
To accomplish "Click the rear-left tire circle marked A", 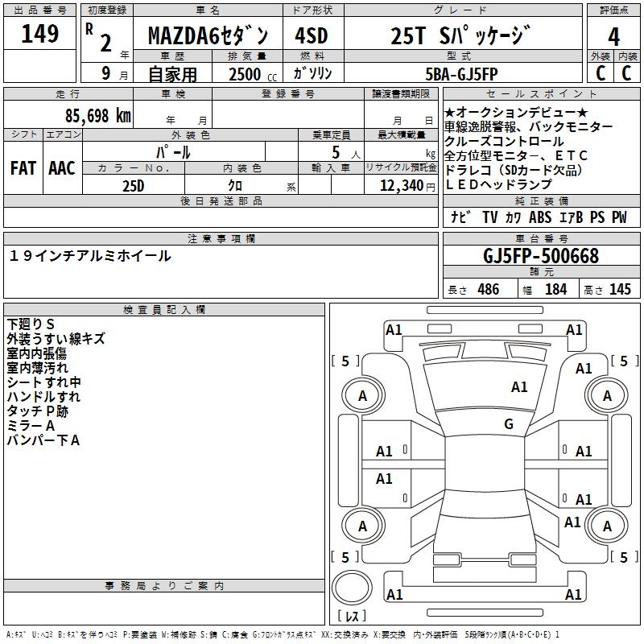I will 363,526.
